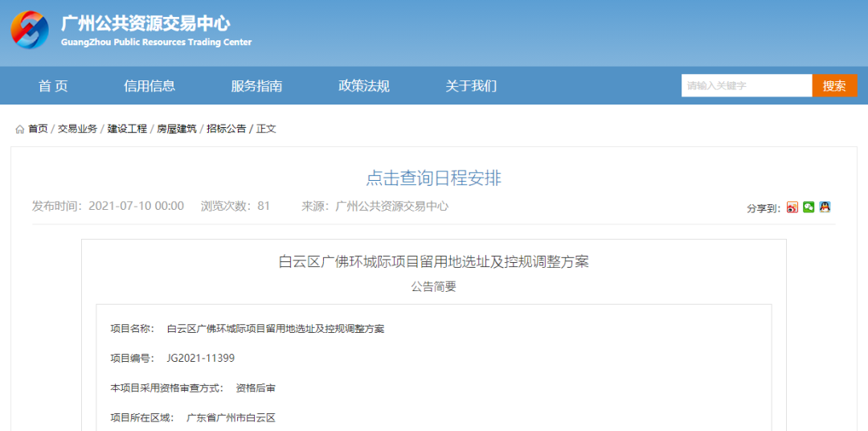Click the Guangzhou Trading Center logo
The image size is (868, 431).
pos(30,31)
